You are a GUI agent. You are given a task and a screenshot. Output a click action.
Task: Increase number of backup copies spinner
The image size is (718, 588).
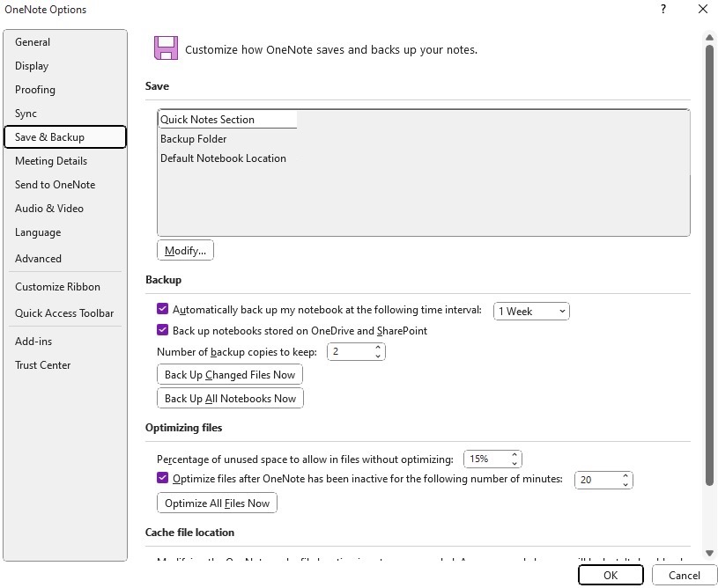[378, 348]
